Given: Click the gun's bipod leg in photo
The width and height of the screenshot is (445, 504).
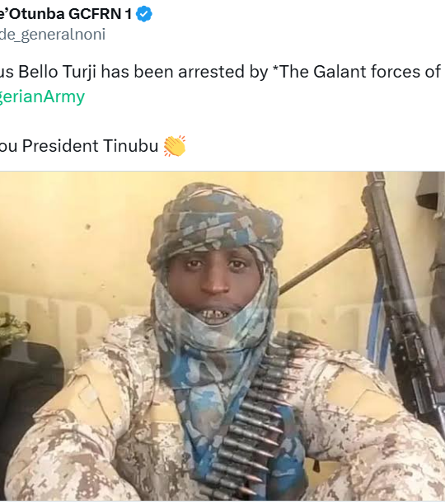Looking at the screenshot, I should (x=325, y=262).
